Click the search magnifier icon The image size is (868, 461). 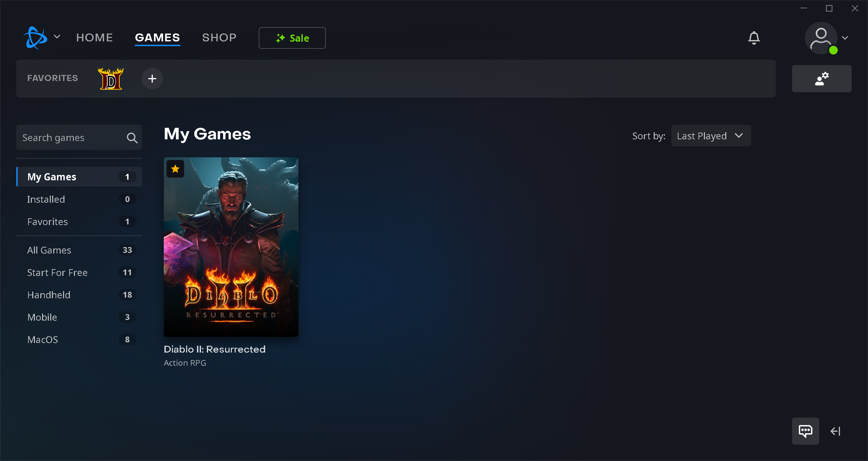coord(132,138)
